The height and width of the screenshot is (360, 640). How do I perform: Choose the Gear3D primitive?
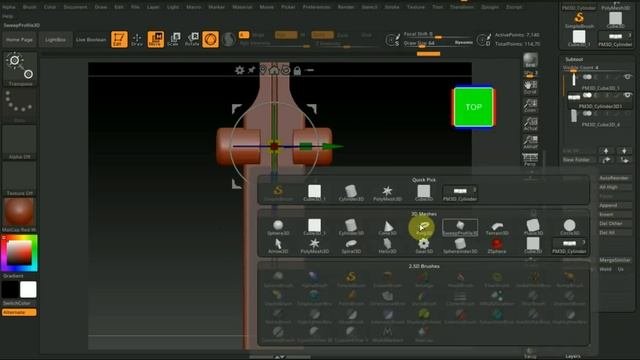[x=424, y=246]
